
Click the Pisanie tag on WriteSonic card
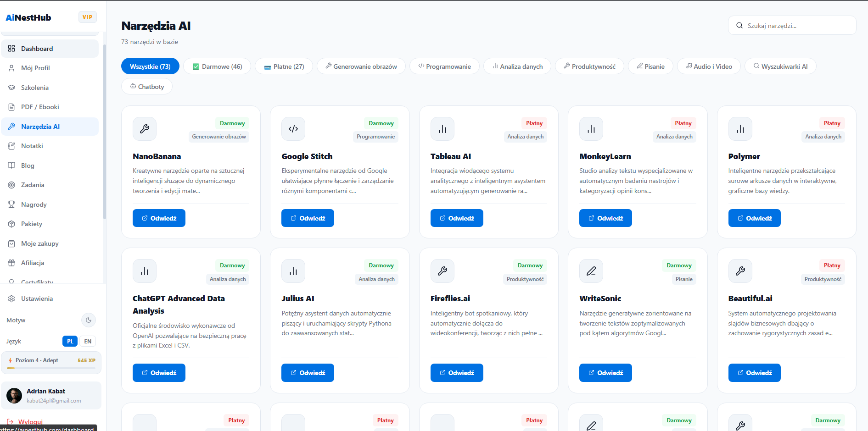tap(684, 279)
